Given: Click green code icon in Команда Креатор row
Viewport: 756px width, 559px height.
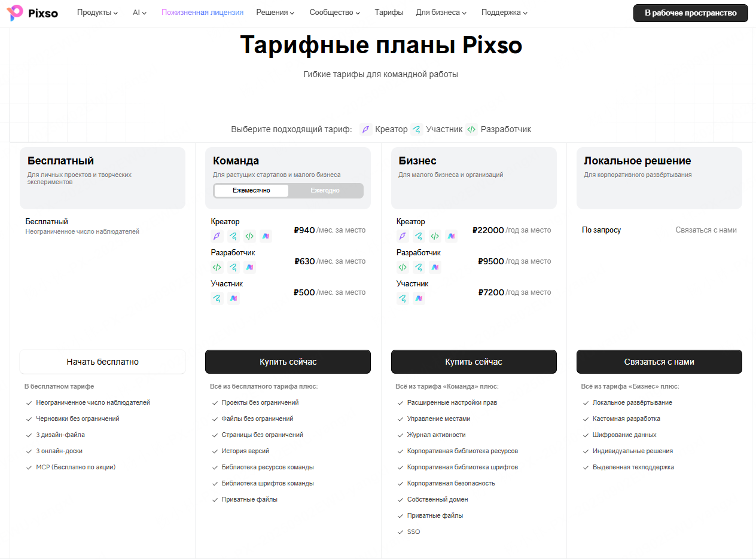Looking at the screenshot, I should tap(249, 236).
